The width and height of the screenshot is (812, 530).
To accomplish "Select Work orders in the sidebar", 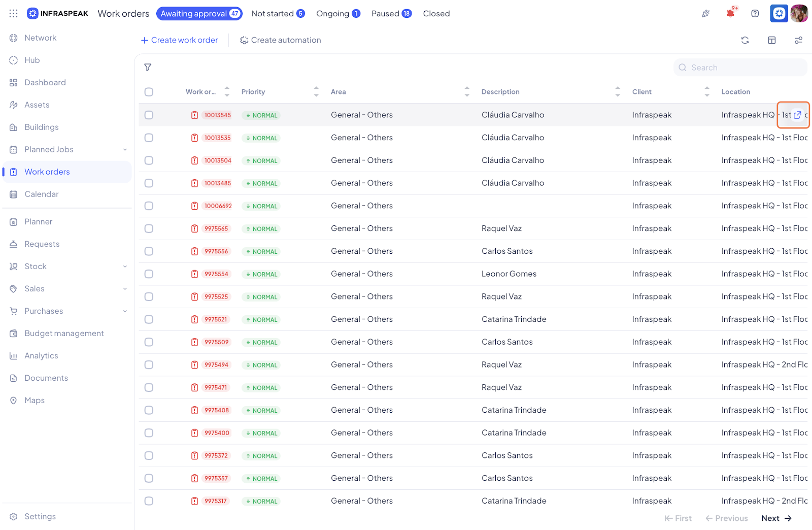I will click(x=67, y=172).
